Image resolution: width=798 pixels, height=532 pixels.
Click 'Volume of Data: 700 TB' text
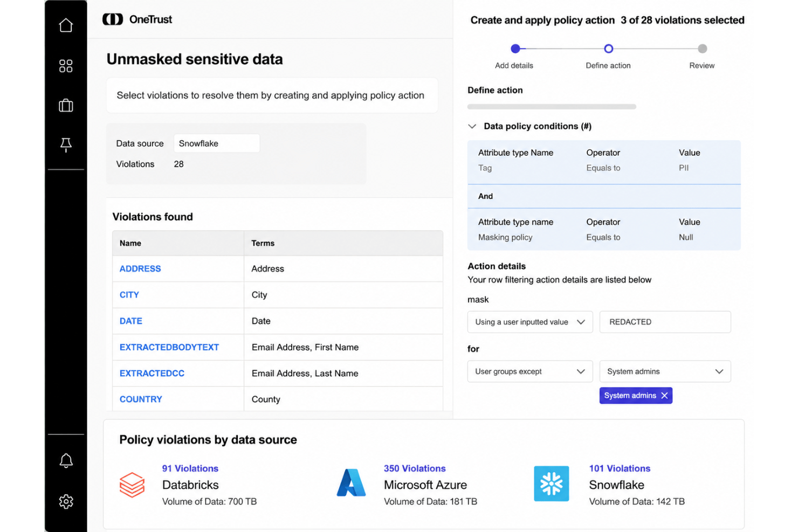[x=209, y=501]
